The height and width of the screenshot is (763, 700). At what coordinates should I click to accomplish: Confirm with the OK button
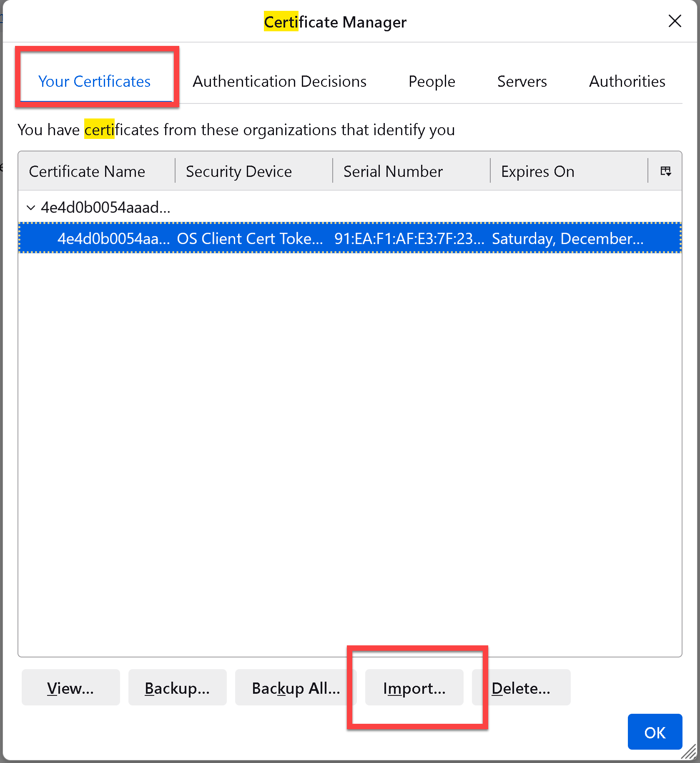[x=655, y=732]
